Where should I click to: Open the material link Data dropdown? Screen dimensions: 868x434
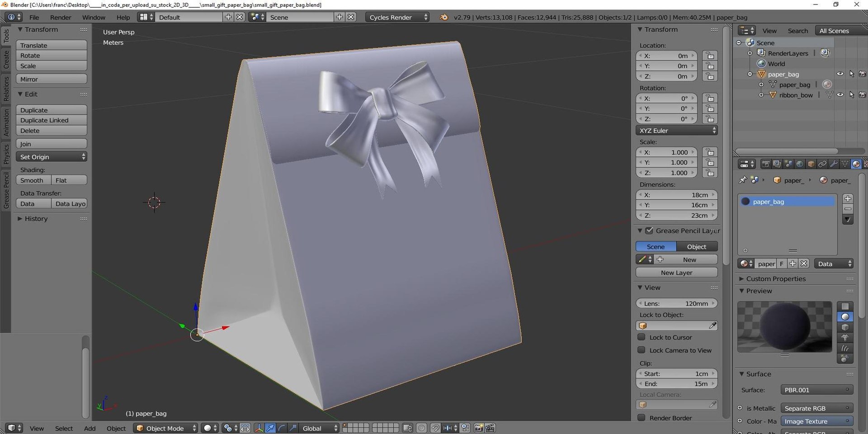[x=833, y=264]
